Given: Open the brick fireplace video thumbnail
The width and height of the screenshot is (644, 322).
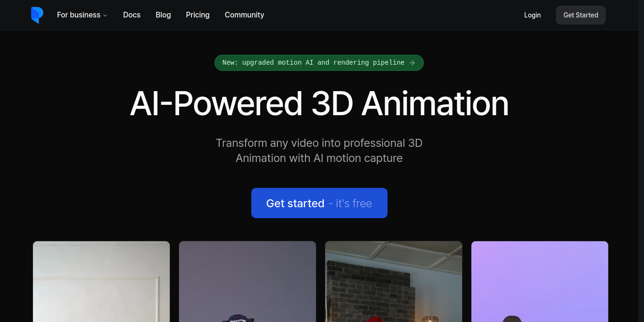Looking at the screenshot, I should click(x=394, y=281).
